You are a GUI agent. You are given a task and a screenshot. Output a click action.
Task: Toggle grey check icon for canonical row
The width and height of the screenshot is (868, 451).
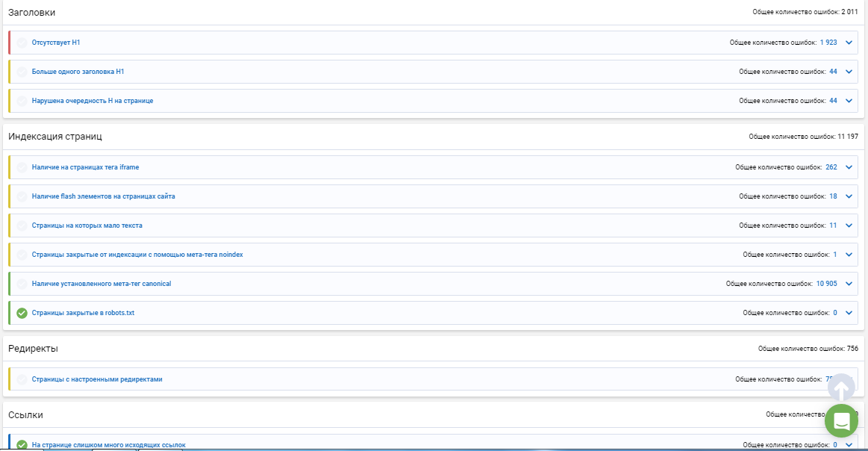22,284
